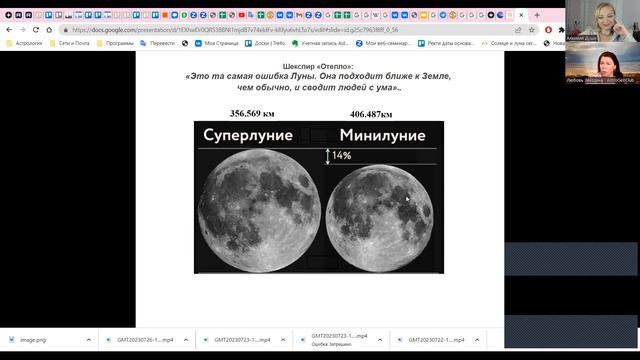Image resolution: width=640 pixels, height=360 pixels.
Task: Open the Мои веб-семинар bookmark
Action: tap(383, 43)
